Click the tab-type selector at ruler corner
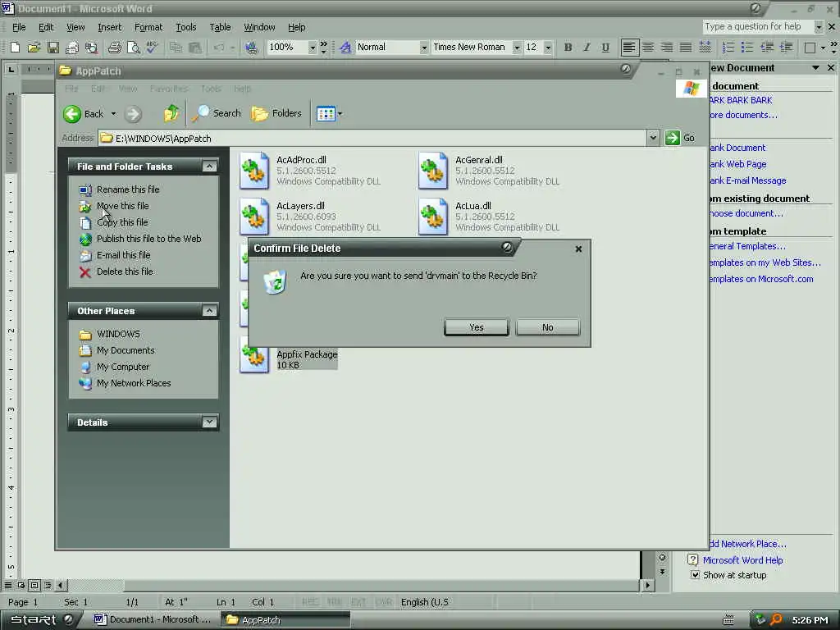The width and height of the screenshot is (840, 630). pyautogui.click(x=11, y=69)
